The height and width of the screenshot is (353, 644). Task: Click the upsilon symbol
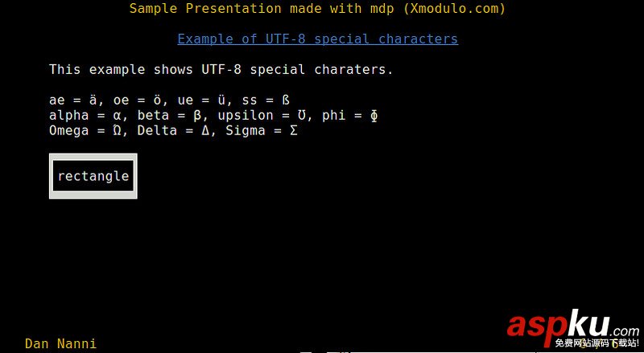coord(301,116)
